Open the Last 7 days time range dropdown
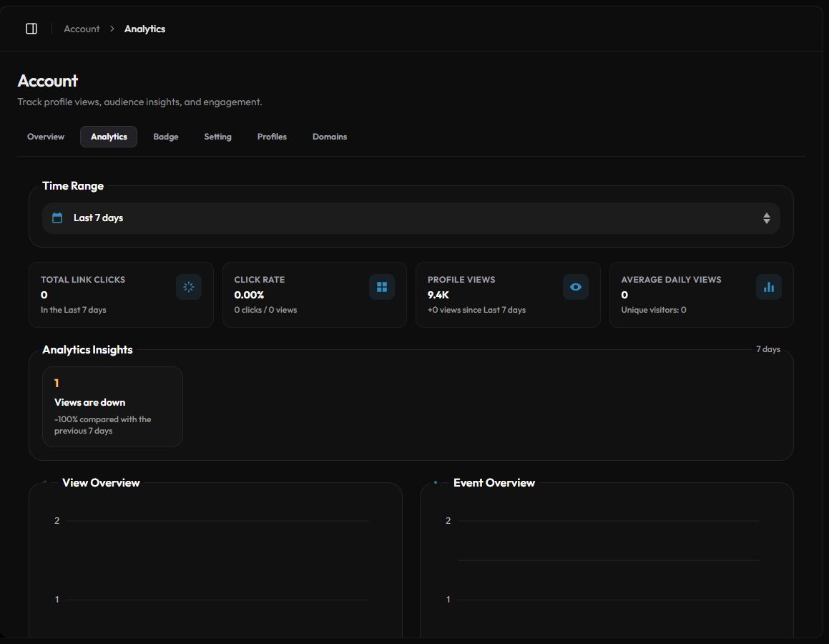The image size is (829, 644). 411,218
